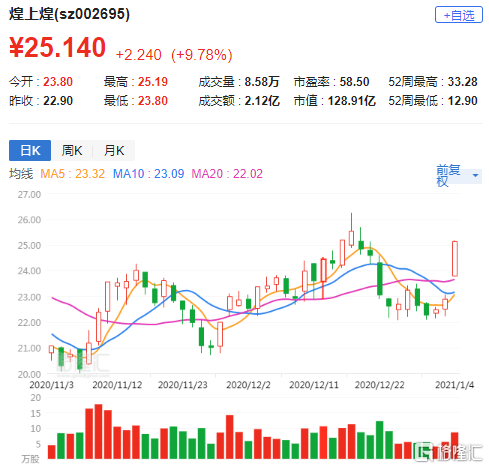489x469 pixels.
Task: Select the 周K weekly chart tab
Action: pos(72,150)
